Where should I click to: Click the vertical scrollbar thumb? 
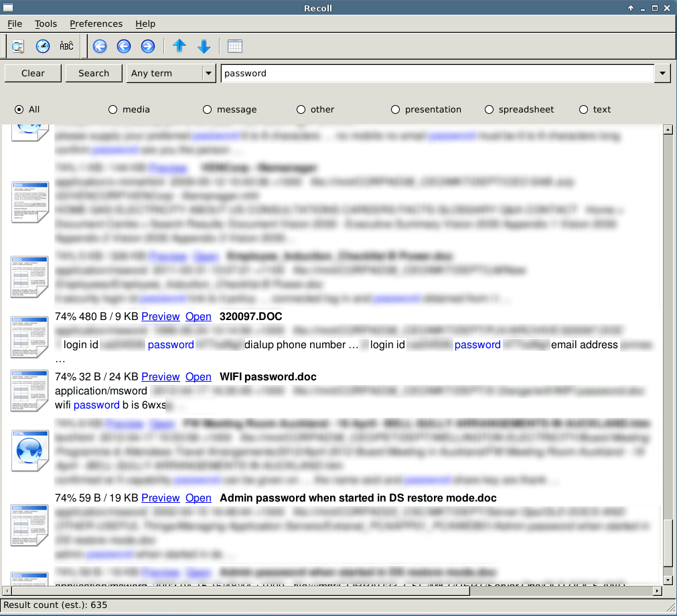668,542
